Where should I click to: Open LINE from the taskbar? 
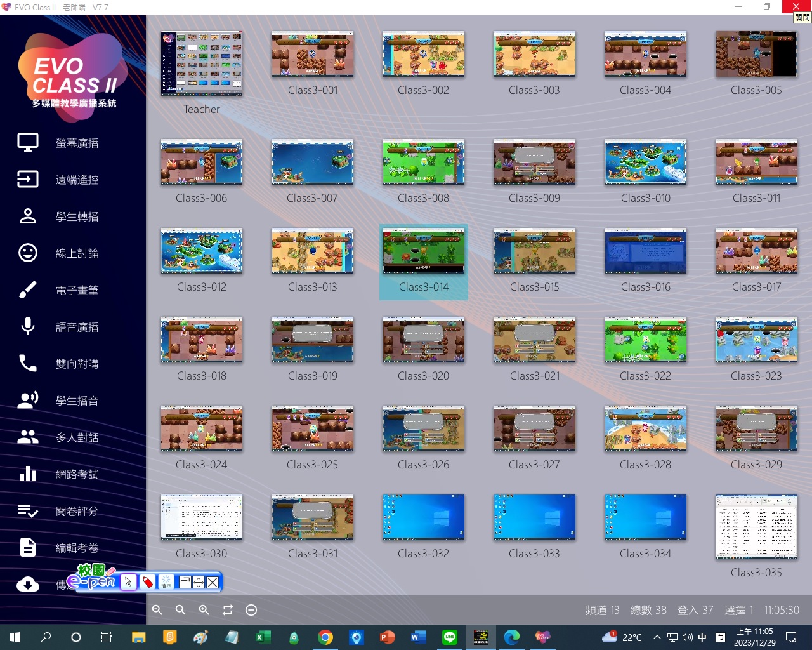(x=449, y=637)
